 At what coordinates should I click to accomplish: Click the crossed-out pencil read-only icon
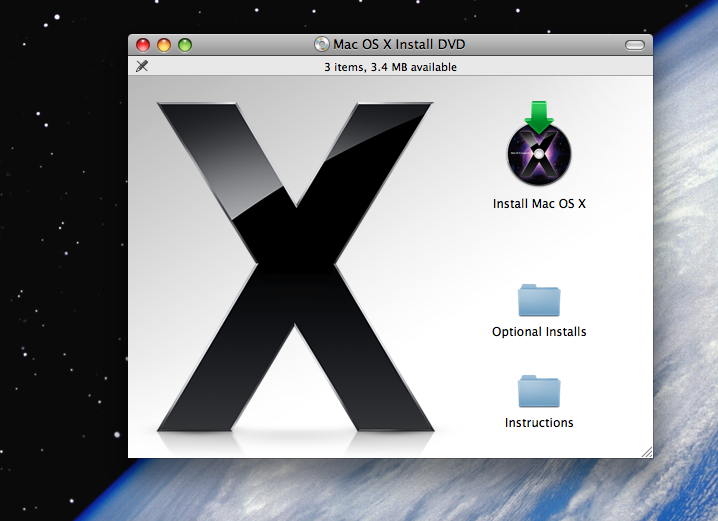tap(142, 66)
